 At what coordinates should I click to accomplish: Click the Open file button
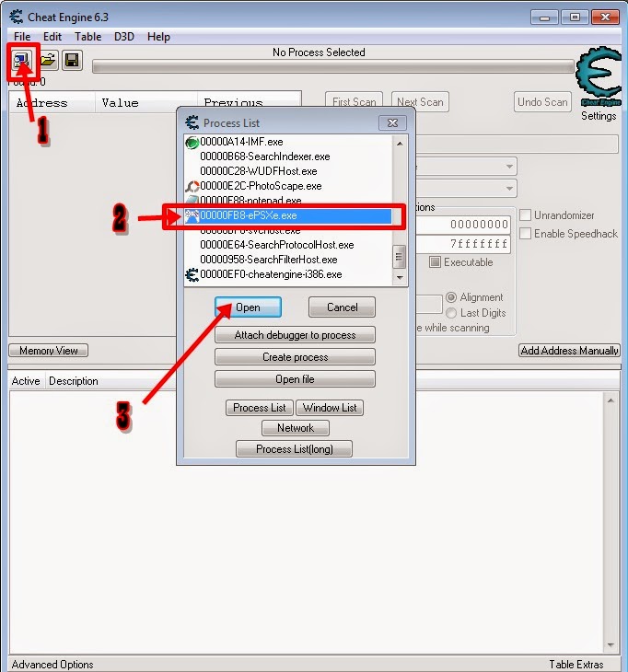click(295, 379)
